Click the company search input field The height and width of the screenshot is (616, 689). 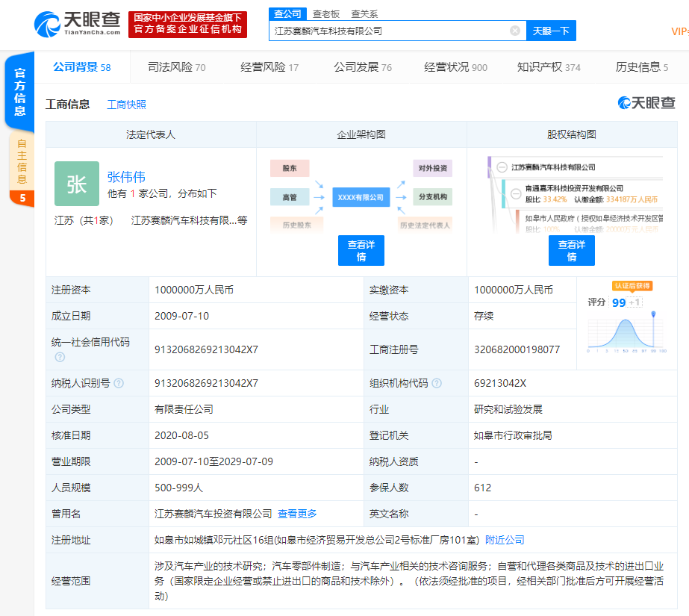(388, 31)
